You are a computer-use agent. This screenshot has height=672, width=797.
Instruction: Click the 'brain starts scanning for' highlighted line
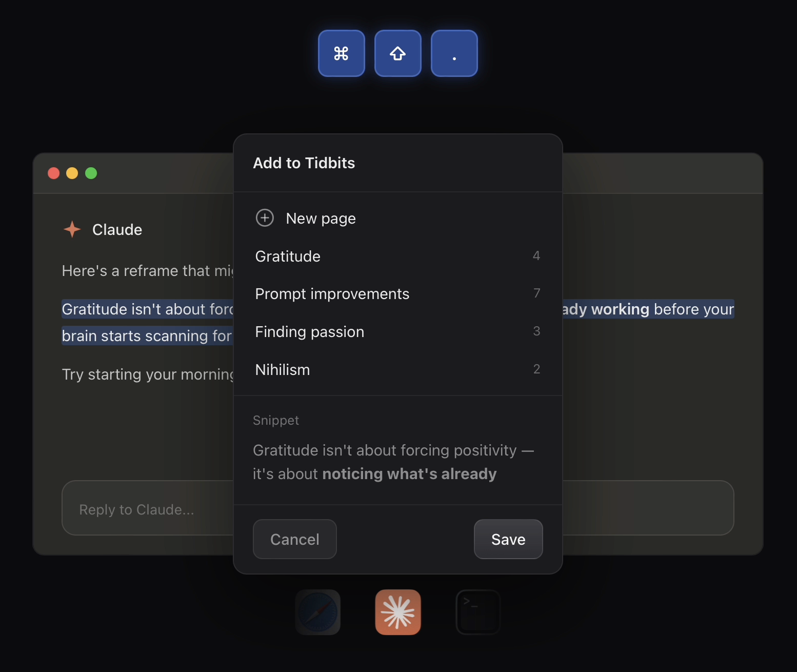point(147,336)
